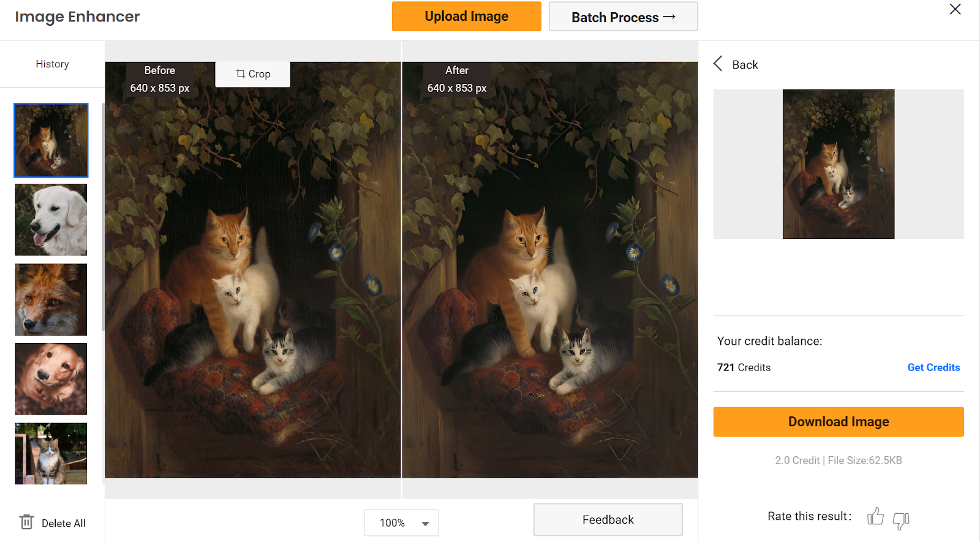Select the white dog history thumbnail
Screen dimensions: 980x542
coord(51,220)
